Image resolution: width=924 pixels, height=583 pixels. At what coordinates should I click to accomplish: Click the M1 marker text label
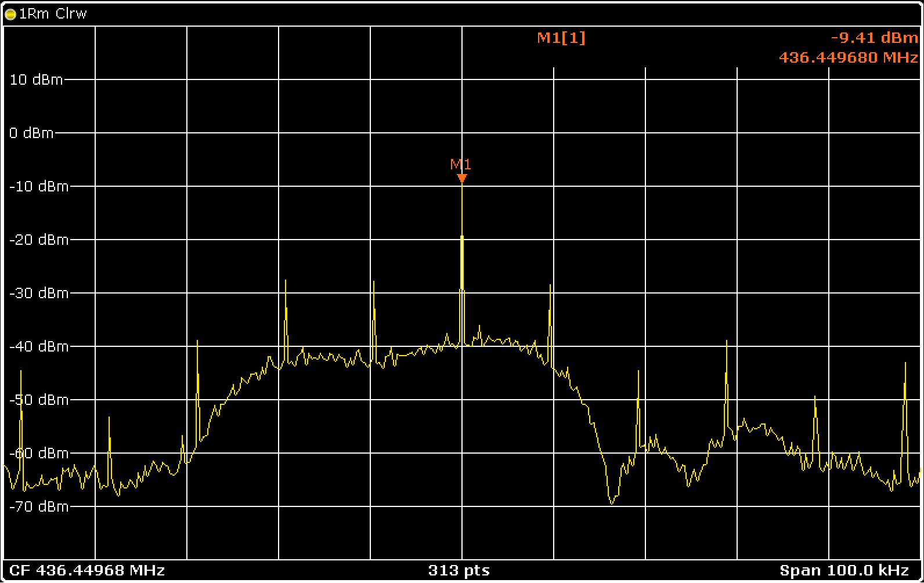coord(461,164)
